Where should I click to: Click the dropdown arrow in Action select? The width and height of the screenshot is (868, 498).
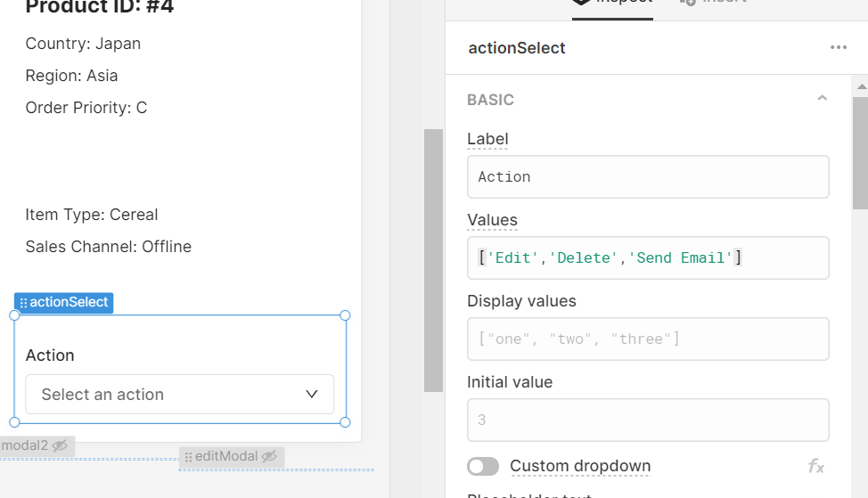(312, 394)
